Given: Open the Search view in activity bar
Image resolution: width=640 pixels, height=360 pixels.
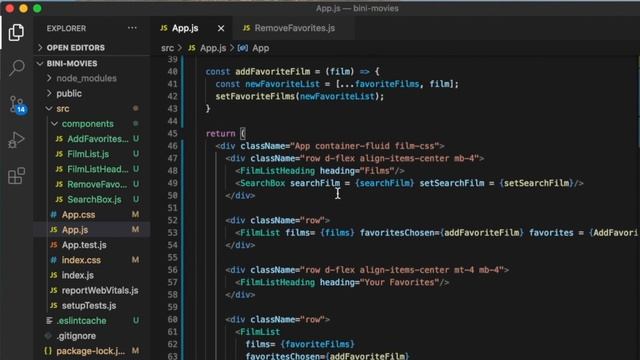Looking at the screenshot, I should 16,68.
